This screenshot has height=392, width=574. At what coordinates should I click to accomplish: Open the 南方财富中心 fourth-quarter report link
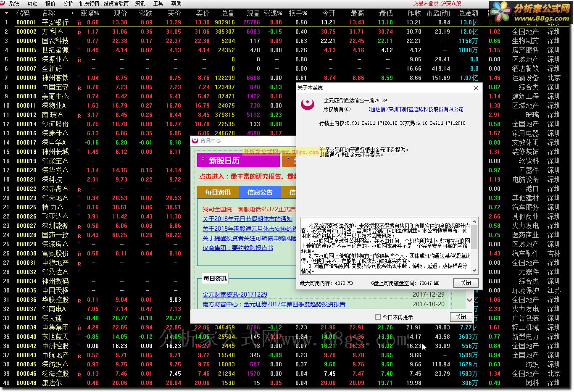pyautogui.click(x=274, y=304)
